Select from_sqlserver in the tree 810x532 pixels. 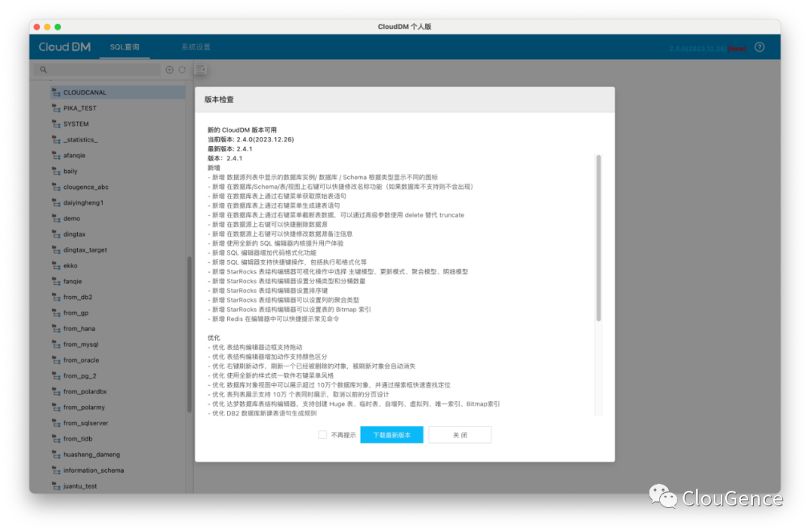pyautogui.click(x=85, y=423)
